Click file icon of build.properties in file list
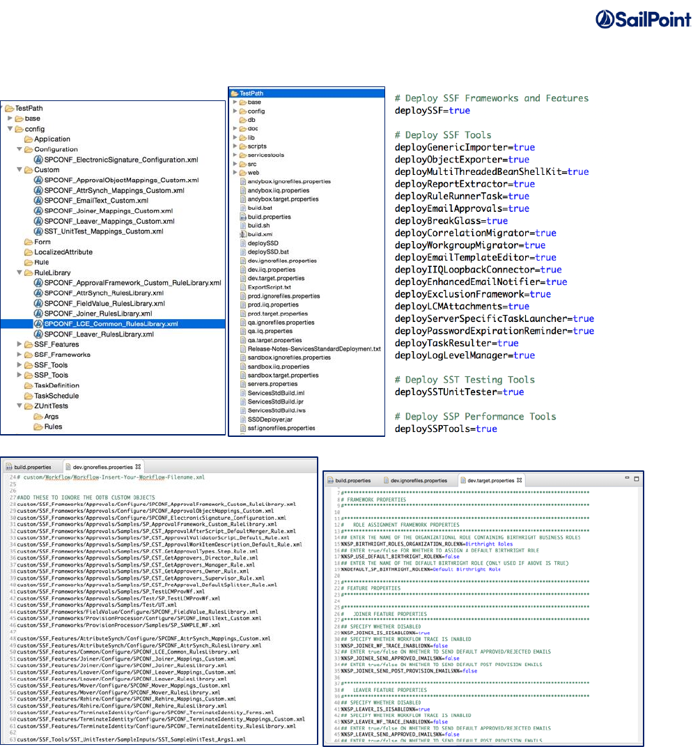Viewport: 700px width, 747px height. [243, 217]
